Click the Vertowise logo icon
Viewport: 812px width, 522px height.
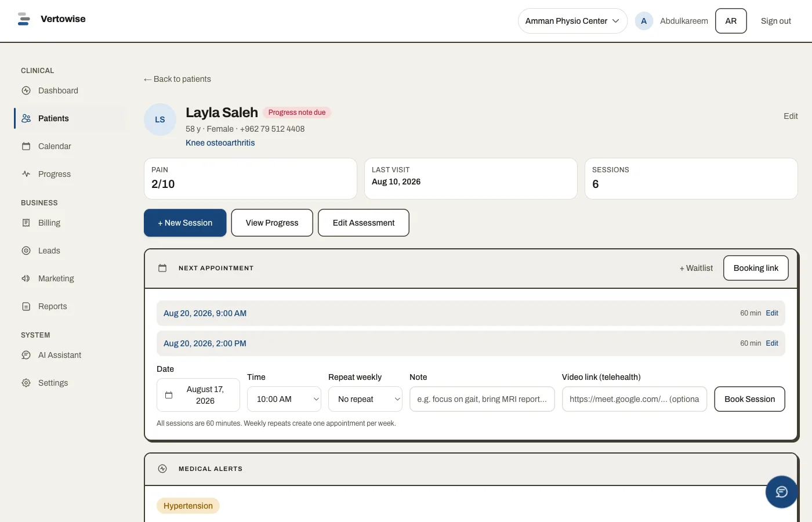[x=24, y=19]
